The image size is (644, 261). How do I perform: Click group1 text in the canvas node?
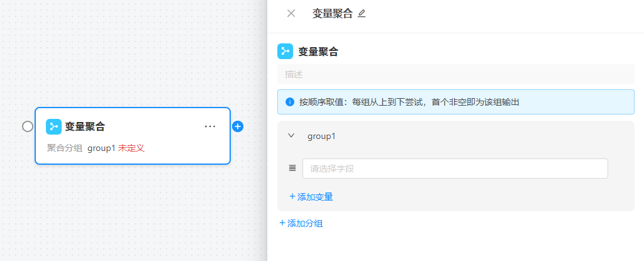pos(101,148)
